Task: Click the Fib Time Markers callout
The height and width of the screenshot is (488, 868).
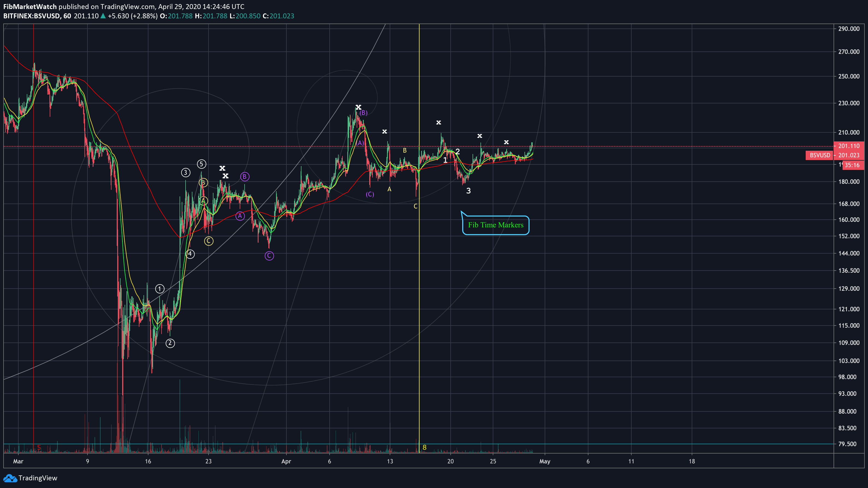Action: [495, 225]
